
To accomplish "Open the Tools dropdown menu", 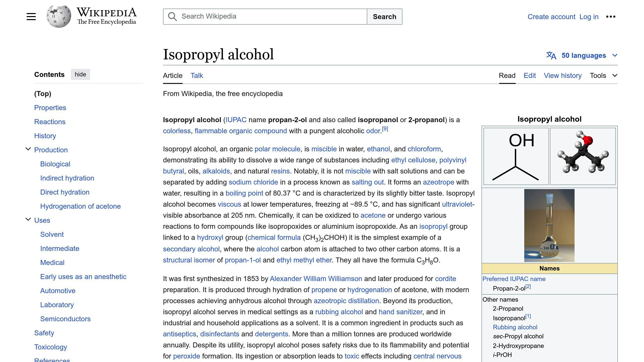I will pos(603,75).
